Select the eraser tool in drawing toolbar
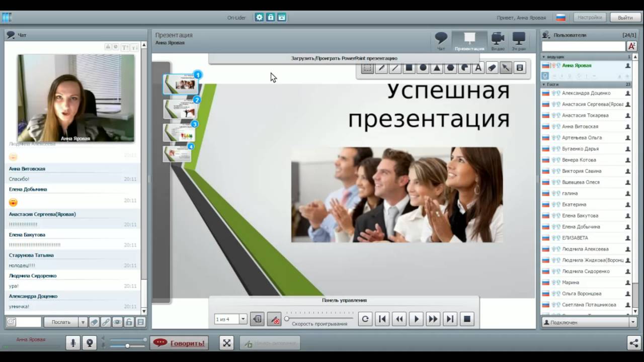 492,68
